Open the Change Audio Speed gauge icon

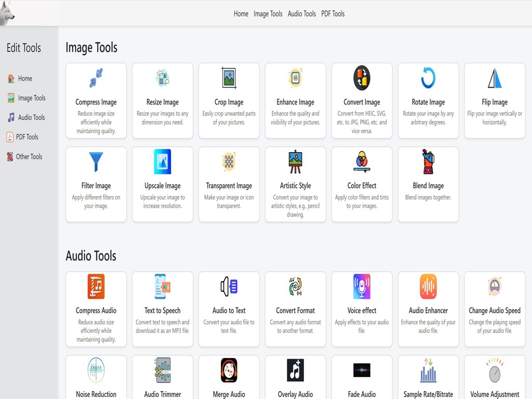(495, 286)
